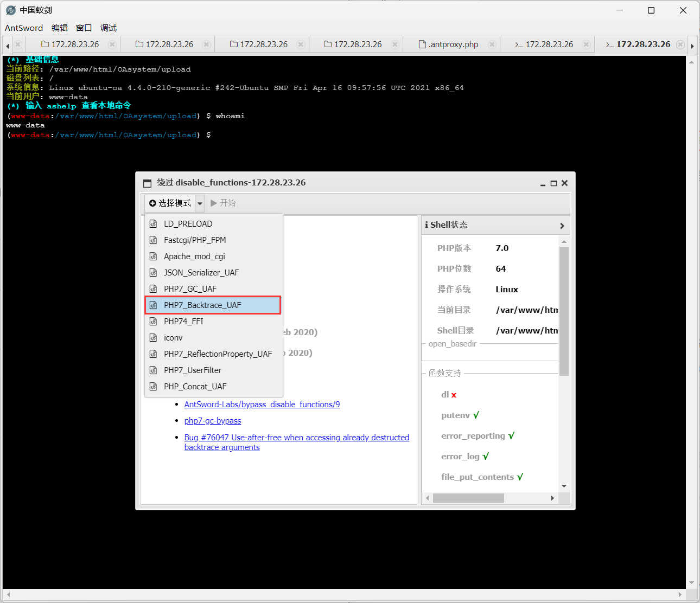
Task: Choose LD_PRELOAD mode from list
Action: click(x=188, y=224)
